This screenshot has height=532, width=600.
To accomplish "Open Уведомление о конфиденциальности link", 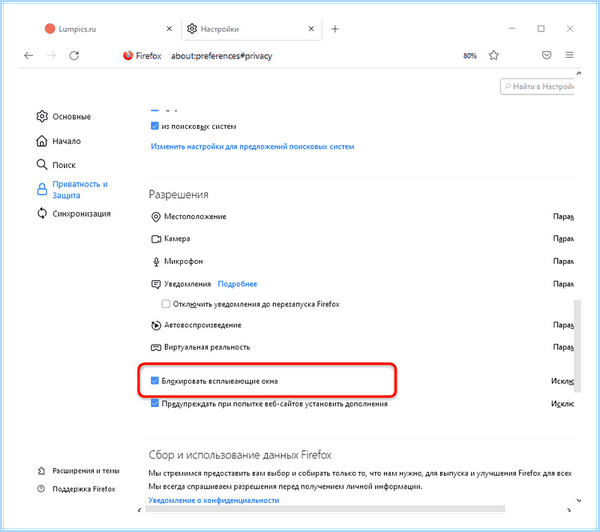I will point(214,500).
